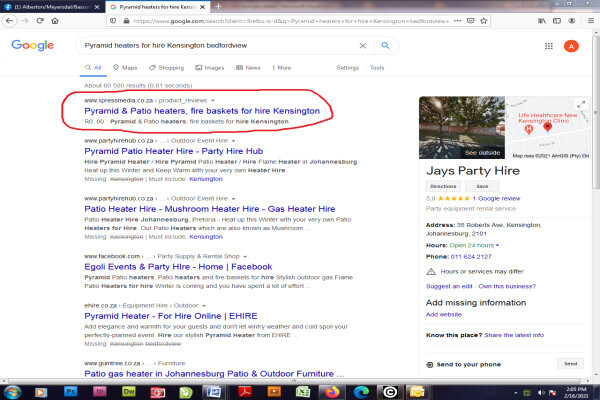
Task: Click Suggest an edit link
Action: [x=449, y=286]
